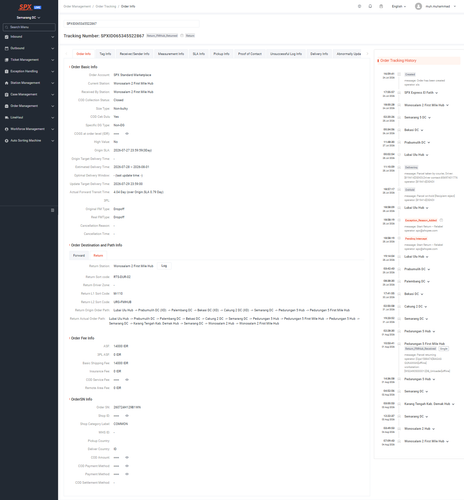This screenshot has height=500, width=464.
Task: Click the tracking number search input field
Action: pyautogui.click(x=132, y=24)
